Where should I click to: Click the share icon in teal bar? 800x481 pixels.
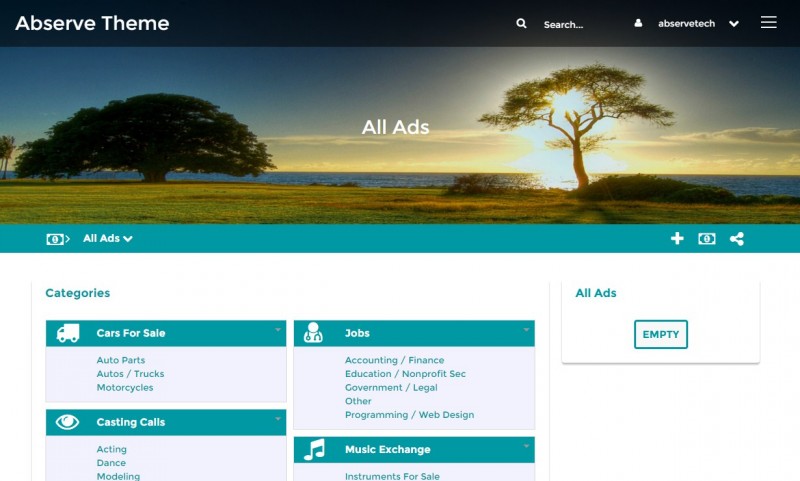pos(737,239)
